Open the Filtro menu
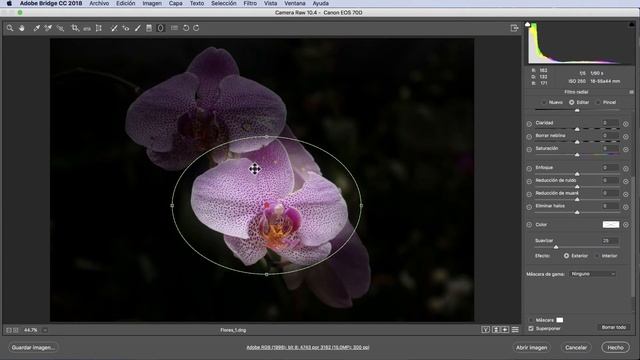640x360 pixels. [250, 3]
